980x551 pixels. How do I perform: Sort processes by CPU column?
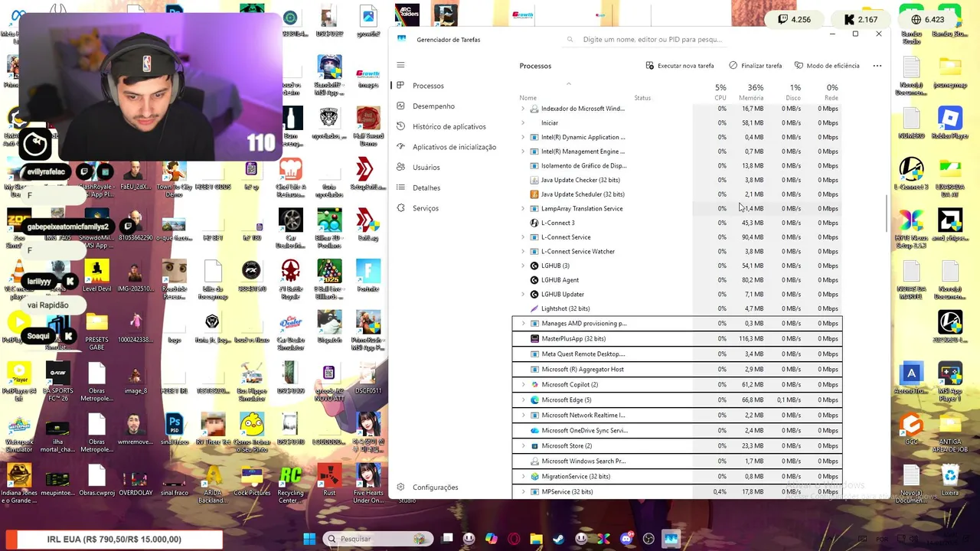tap(720, 92)
